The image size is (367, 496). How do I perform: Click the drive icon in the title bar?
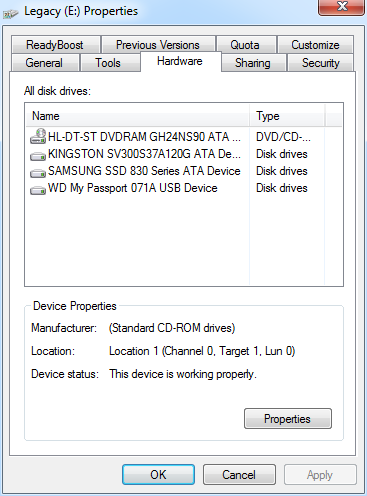[11, 13]
